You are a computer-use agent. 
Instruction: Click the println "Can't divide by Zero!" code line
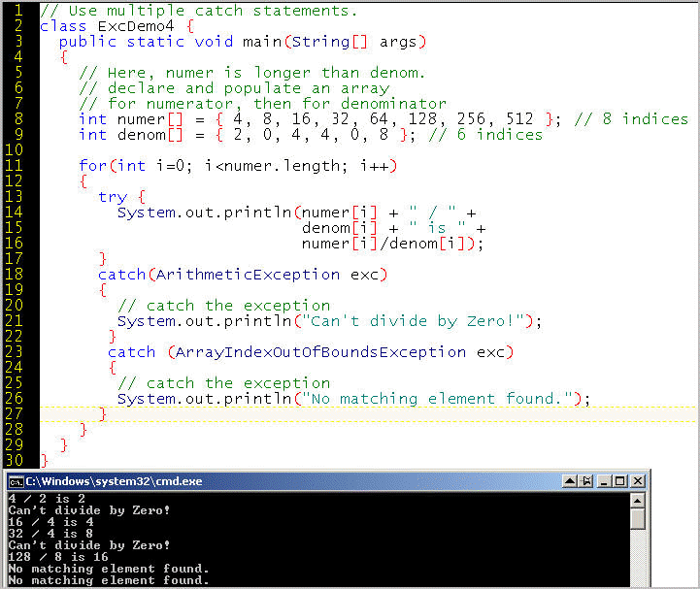329,321
